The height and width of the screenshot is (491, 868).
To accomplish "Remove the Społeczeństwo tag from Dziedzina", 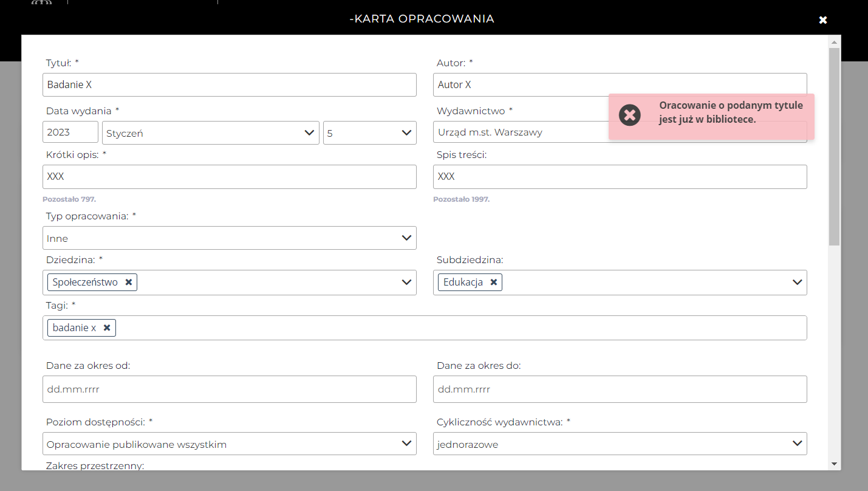I will pyautogui.click(x=129, y=282).
